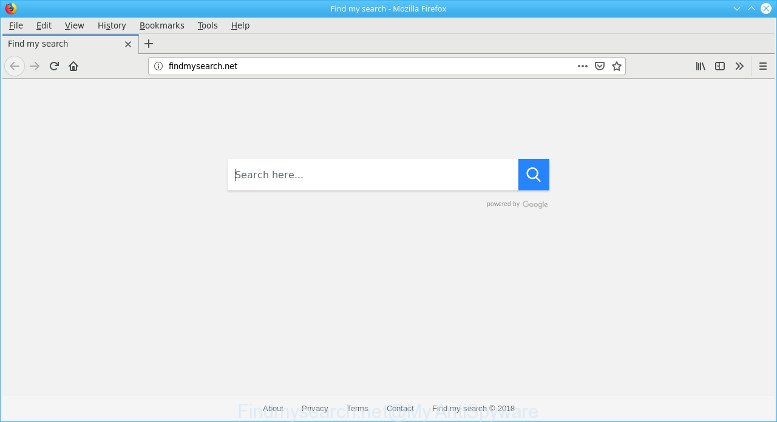Open the Firefox home page

pyautogui.click(x=73, y=66)
